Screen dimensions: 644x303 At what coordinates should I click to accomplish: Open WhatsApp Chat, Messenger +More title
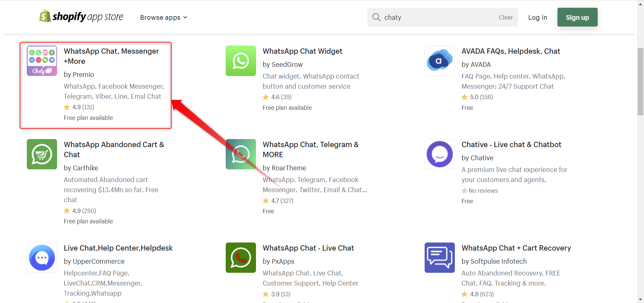[x=111, y=56]
